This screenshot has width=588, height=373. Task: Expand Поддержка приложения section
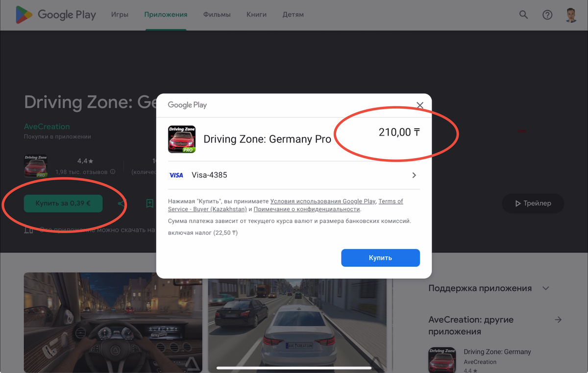click(x=546, y=288)
